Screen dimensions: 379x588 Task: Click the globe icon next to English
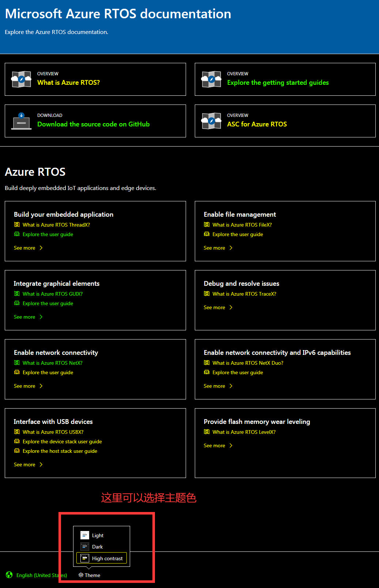click(9, 575)
